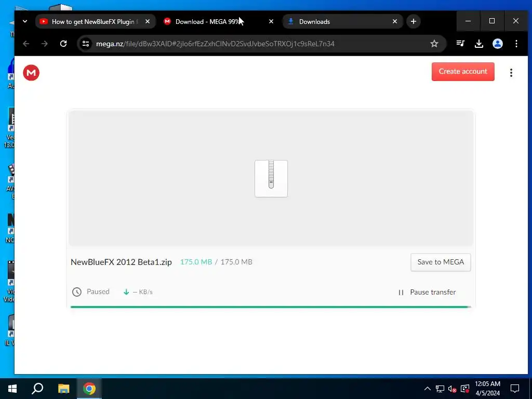Close the Download - MEGA tab
This screenshot has width=532, height=399.
tap(271, 21)
